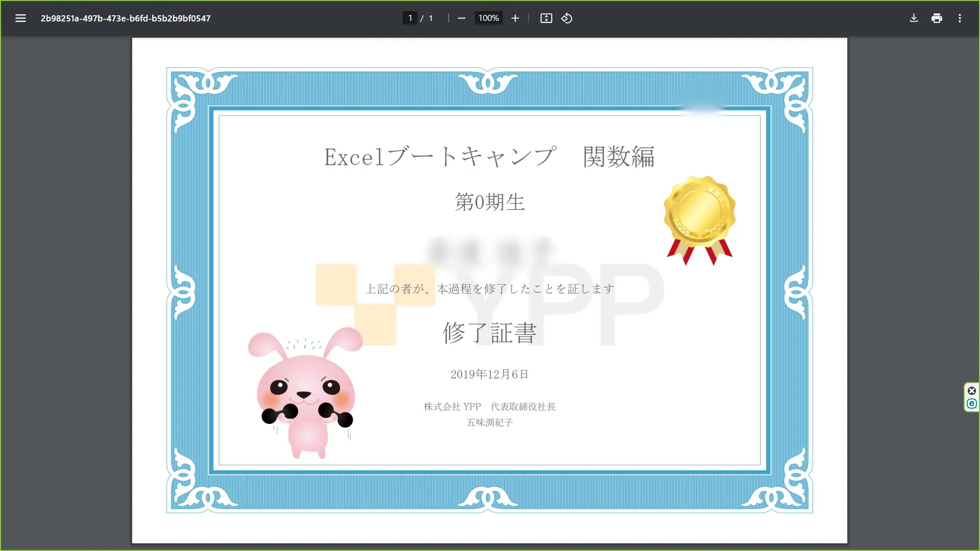Click the zoom in plus button
Viewport: 980px width, 551px height.
click(515, 18)
